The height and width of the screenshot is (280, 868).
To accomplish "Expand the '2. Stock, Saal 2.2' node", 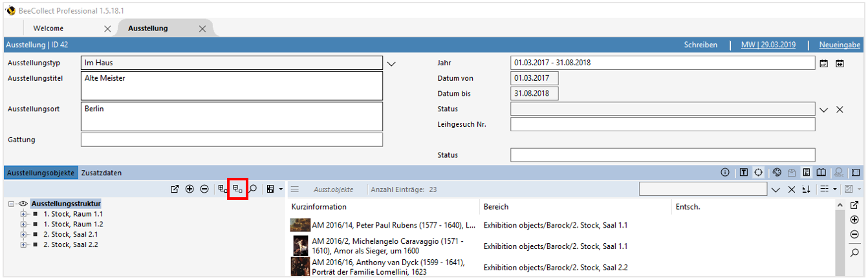I will (x=24, y=244).
